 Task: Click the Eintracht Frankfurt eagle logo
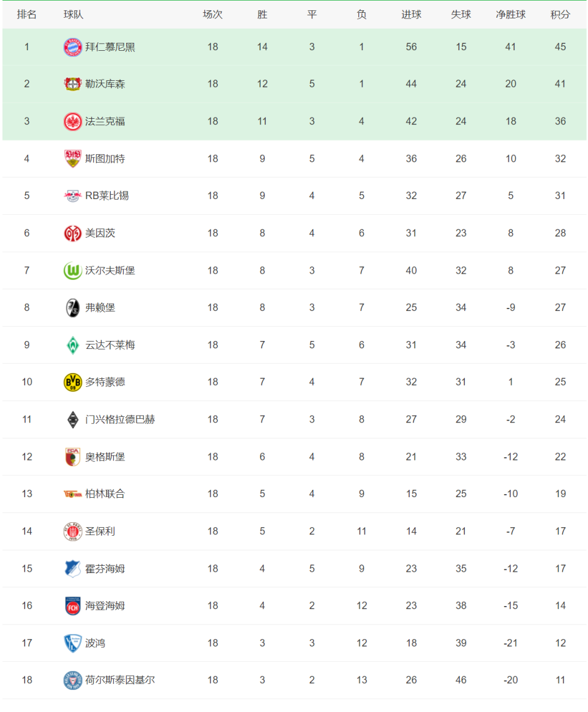[72, 122]
